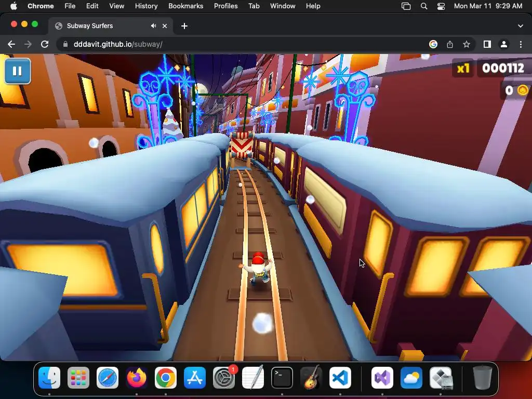Go forward to the next page
Viewport: 532px width, 399px height.
(28, 44)
